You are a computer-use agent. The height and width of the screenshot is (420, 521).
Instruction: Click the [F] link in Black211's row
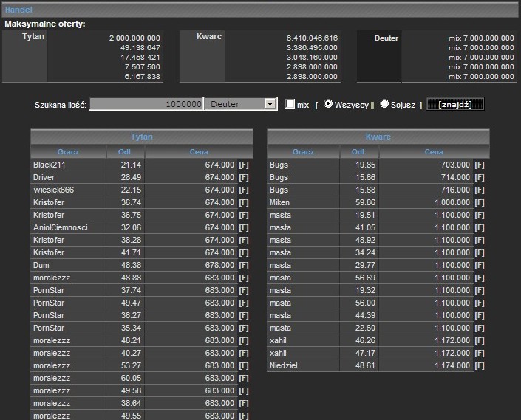point(243,165)
